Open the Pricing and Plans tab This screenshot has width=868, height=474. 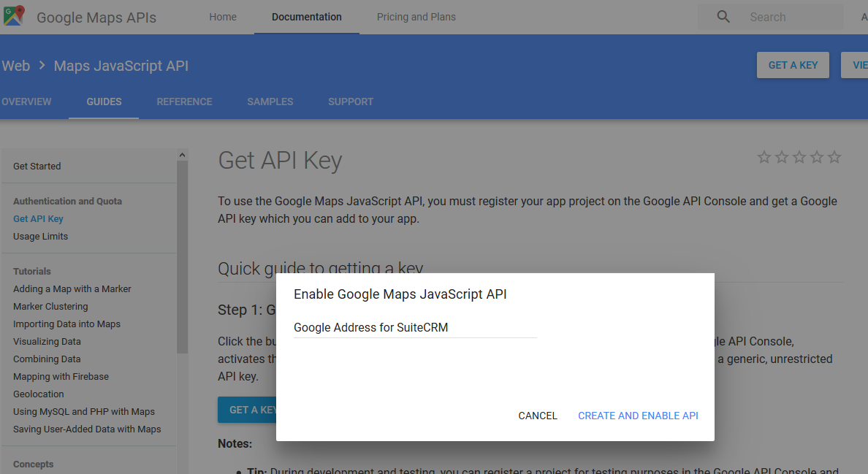(x=416, y=17)
